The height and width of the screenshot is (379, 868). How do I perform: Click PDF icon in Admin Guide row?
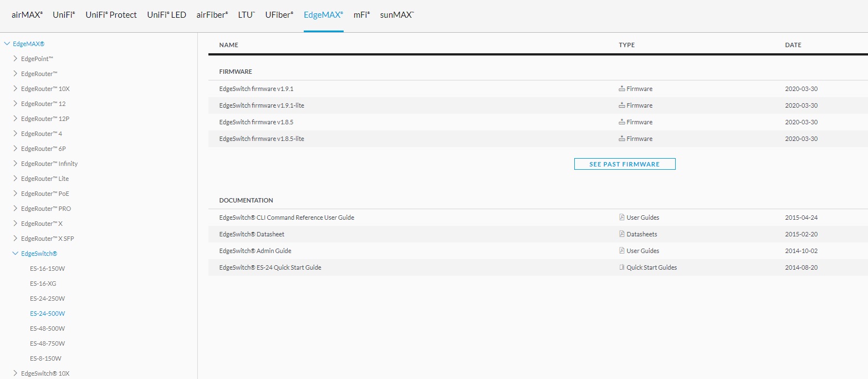(x=622, y=251)
